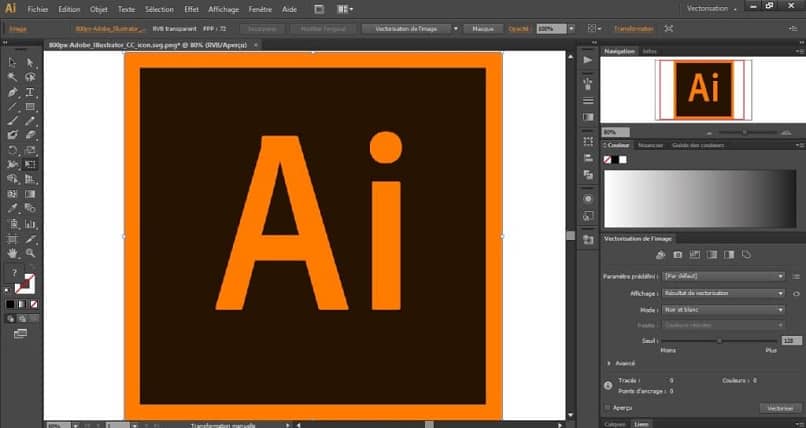Click the Masque button in control bar
Image resolution: width=806 pixels, height=428 pixels.
tap(483, 29)
